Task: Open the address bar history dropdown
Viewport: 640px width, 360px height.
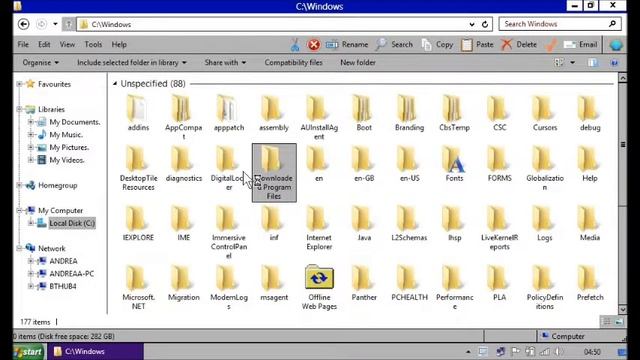Action: tap(472, 24)
